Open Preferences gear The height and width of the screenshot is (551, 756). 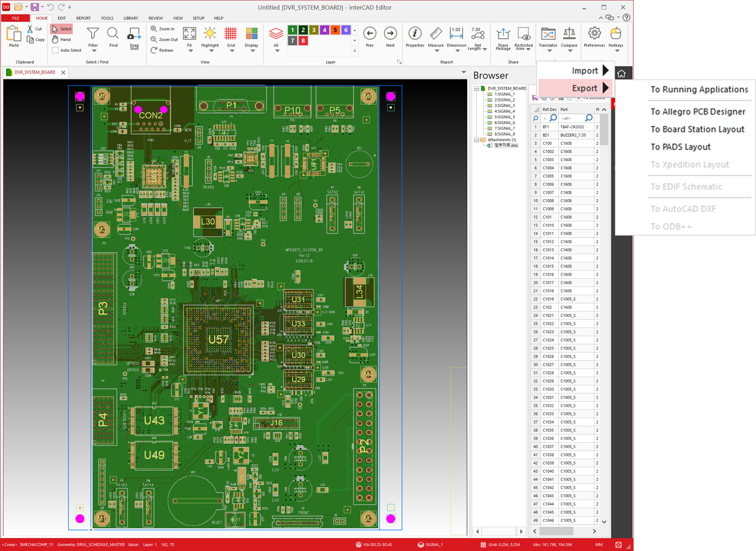[x=594, y=37]
